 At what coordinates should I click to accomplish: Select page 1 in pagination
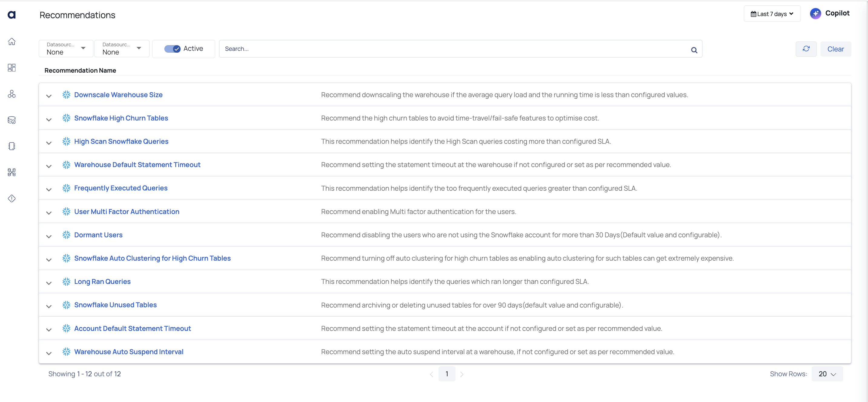[447, 374]
